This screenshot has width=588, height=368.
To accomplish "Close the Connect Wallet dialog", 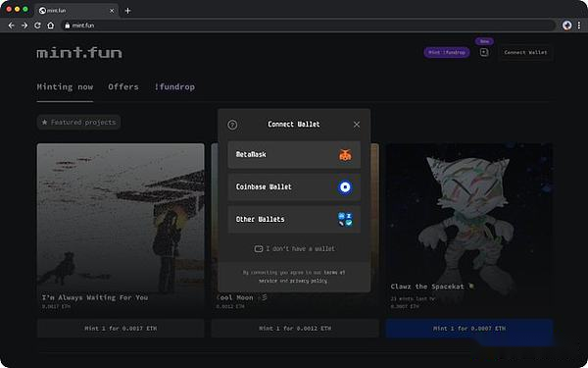I will tap(357, 125).
